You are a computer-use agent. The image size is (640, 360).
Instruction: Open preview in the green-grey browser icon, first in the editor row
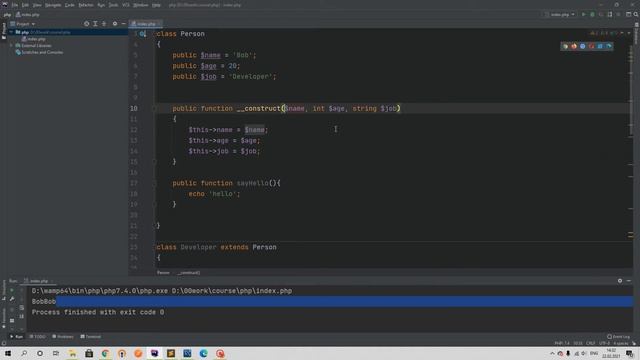tap(565, 46)
